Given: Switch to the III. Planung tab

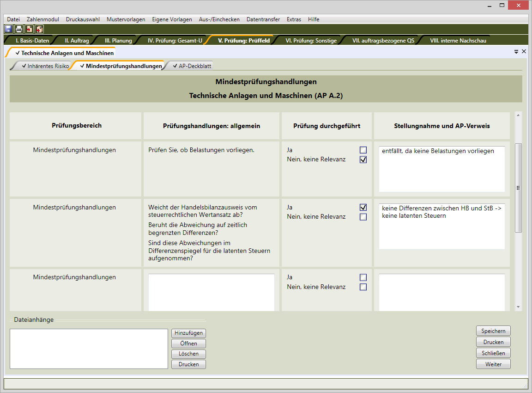Looking at the screenshot, I should (118, 41).
